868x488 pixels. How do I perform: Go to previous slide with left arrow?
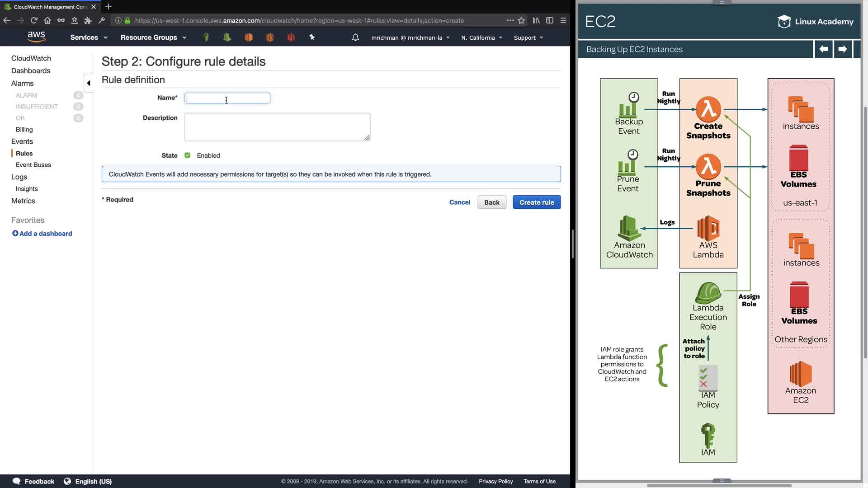point(824,49)
